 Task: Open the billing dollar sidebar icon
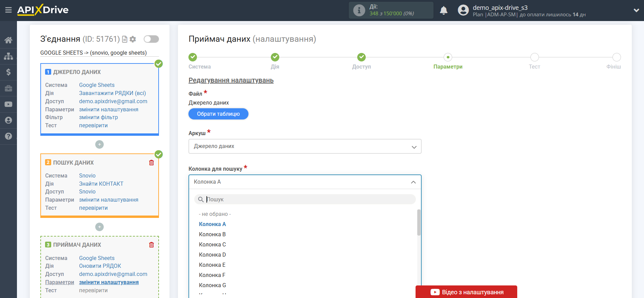(8, 72)
